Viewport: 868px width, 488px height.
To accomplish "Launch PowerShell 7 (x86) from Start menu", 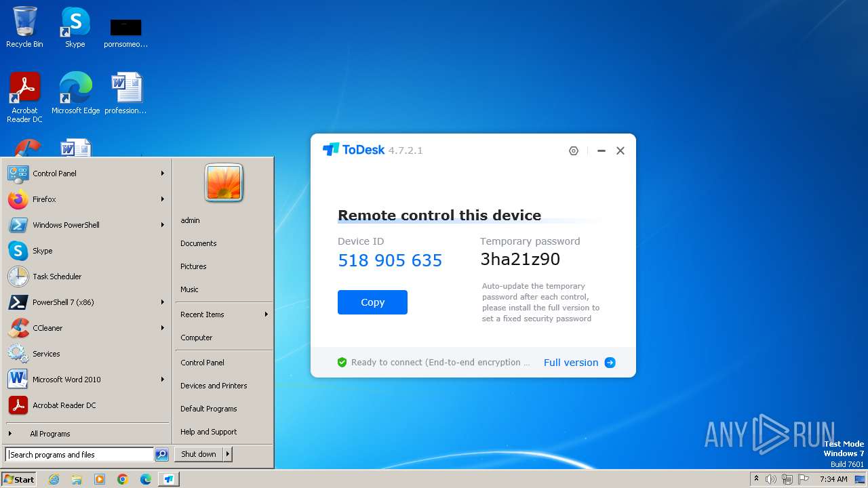I will (86, 302).
